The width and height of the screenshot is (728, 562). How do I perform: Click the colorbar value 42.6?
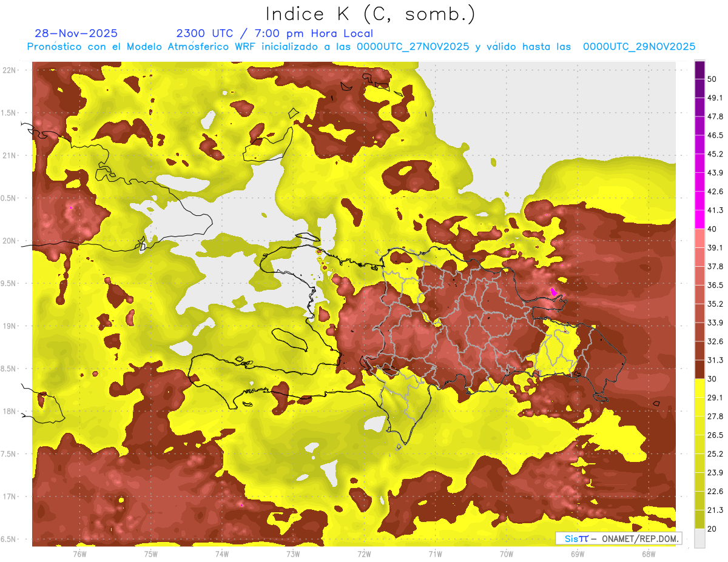tap(715, 192)
